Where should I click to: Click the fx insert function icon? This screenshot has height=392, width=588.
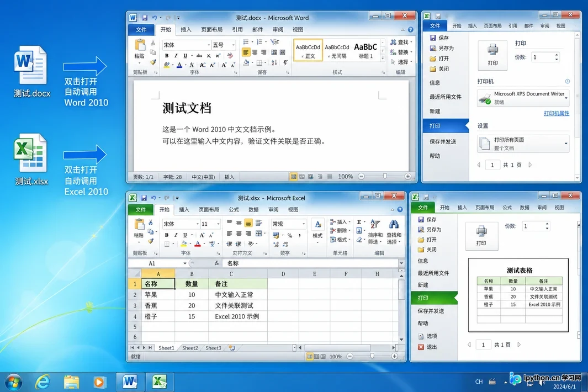216,263
